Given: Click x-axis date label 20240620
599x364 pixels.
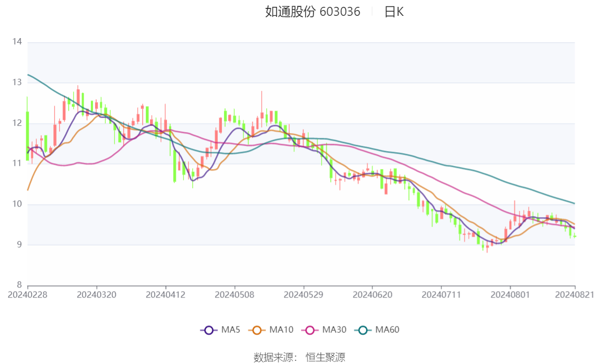Looking at the screenshot, I should pyautogui.click(x=372, y=295).
